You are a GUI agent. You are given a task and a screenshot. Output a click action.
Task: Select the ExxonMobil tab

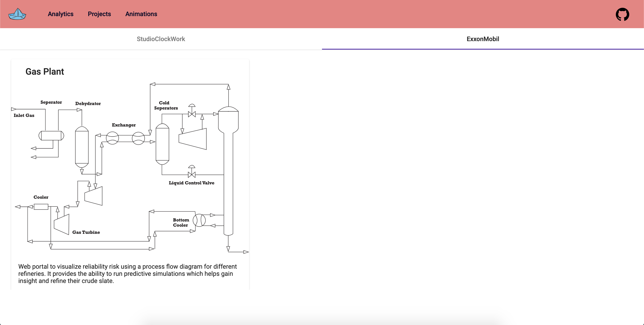(483, 39)
